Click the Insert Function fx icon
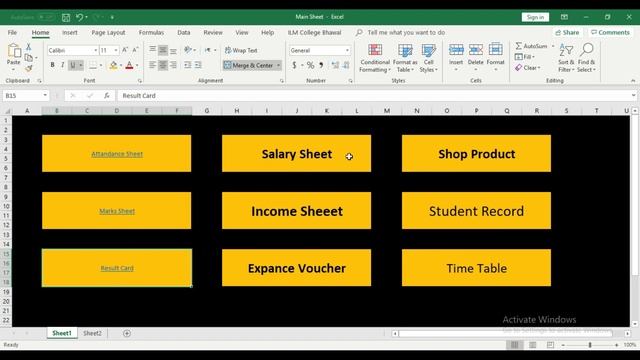 pyautogui.click(x=107, y=96)
